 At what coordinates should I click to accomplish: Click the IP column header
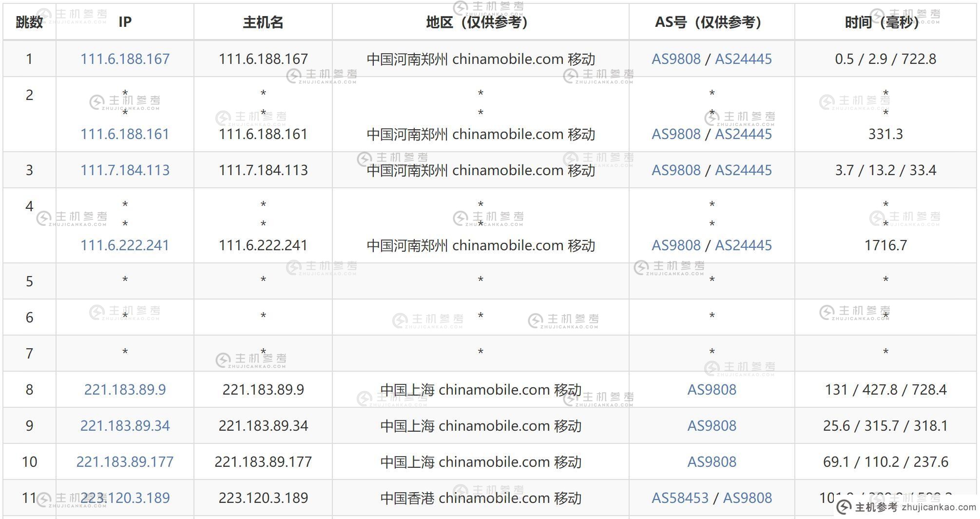click(x=125, y=22)
